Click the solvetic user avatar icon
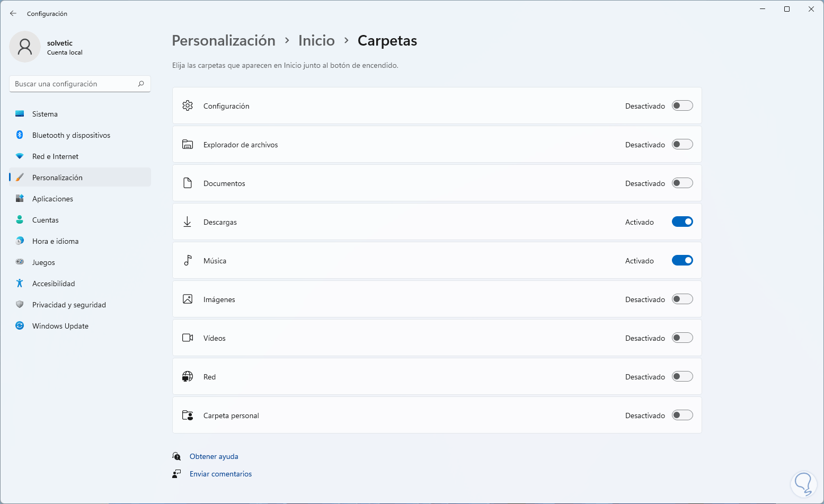Screen dimensions: 824x504 point(25,47)
